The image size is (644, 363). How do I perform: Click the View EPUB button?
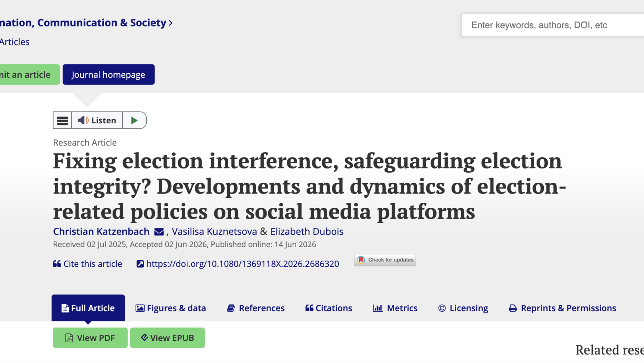[x=167, y=338]
